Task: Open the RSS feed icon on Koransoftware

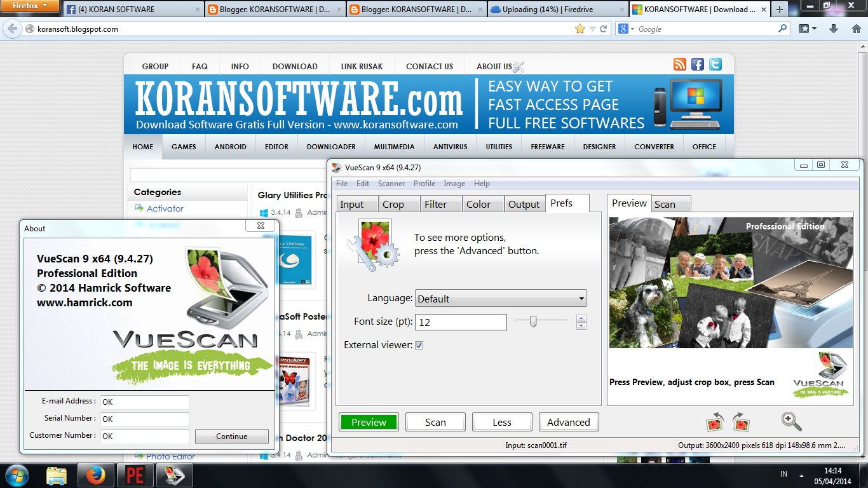Action: (x=680, y=64)
